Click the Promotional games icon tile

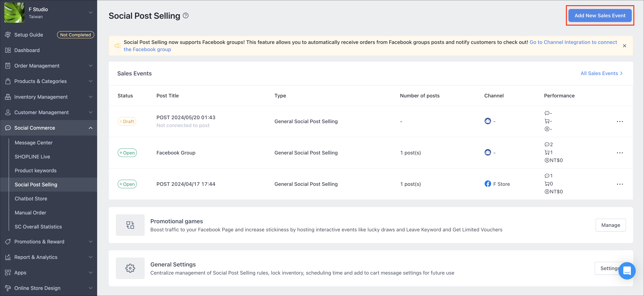point(130,225)
